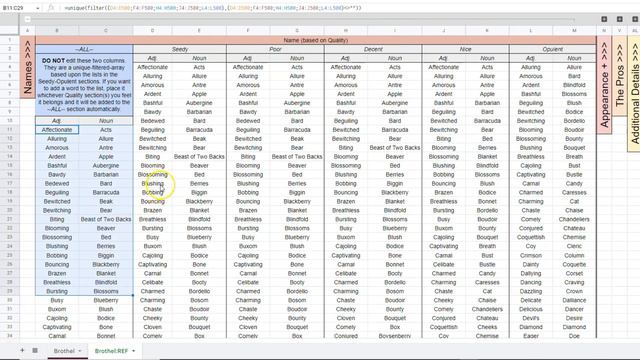The height and width of the screenshot is (360, 640).
Task: Click the 'Appearance + >>>' vertical label cell
Action: tap(604, 85)
